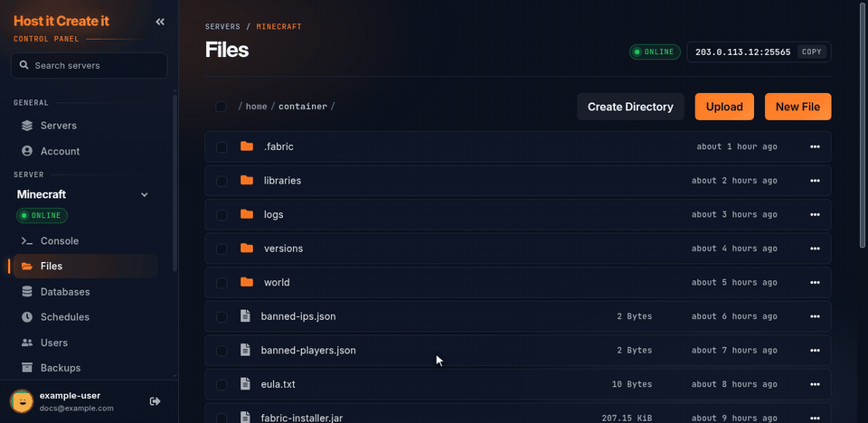Open more options for banned-players.json row
Viewport: 868px width, 423px height.
click(x=815, y=351)
